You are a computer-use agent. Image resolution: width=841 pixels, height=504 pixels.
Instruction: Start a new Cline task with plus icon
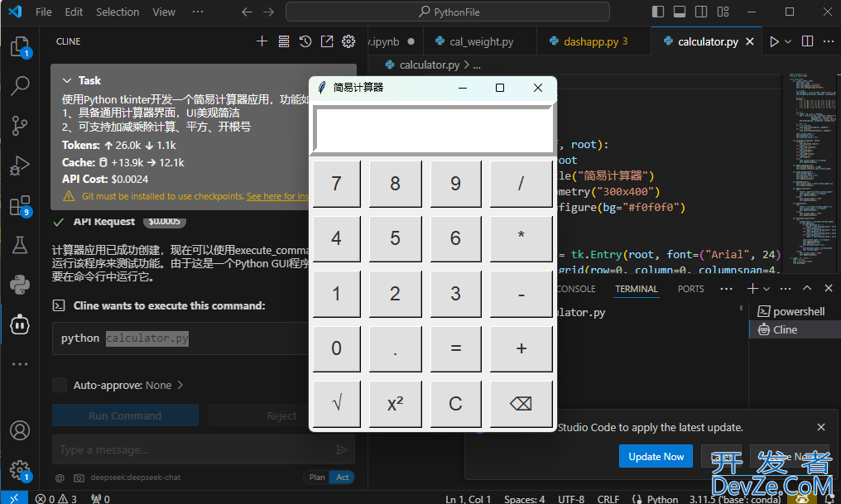click(262, 41)
